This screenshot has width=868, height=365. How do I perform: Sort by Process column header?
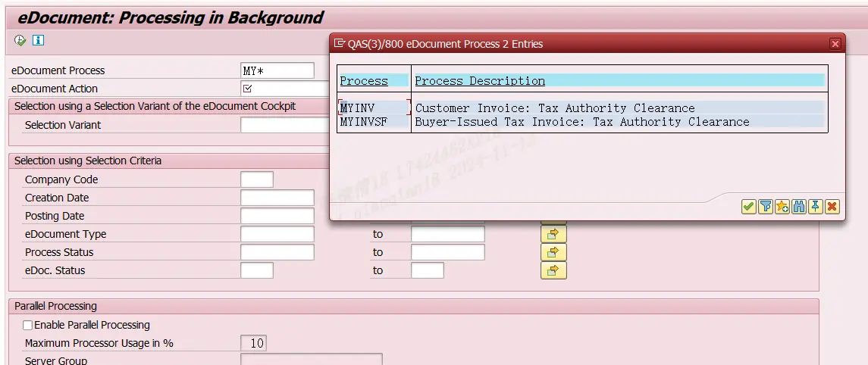pos(364,81)
